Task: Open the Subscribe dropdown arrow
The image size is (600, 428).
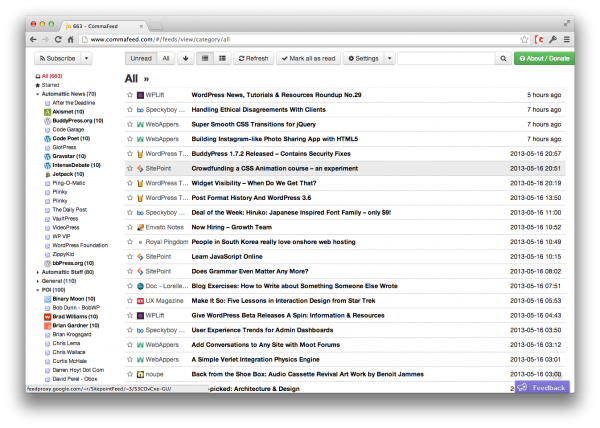Action: coord(86,59)
